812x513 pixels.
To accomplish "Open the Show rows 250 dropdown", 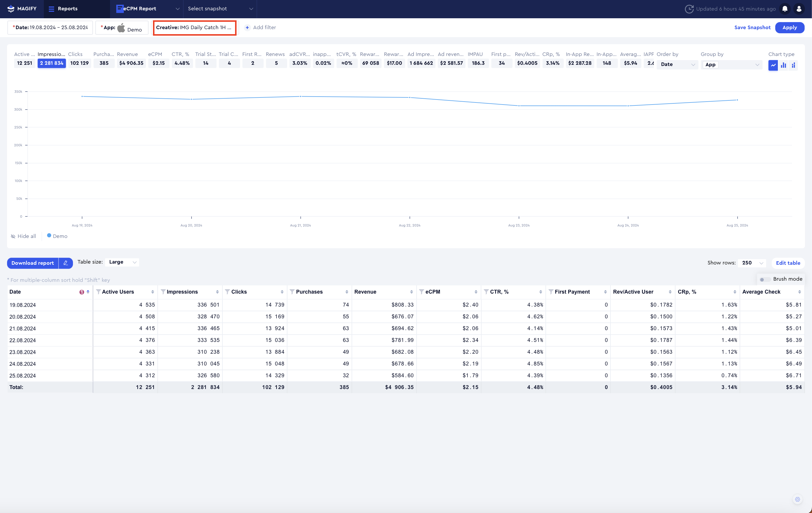I will point(752,263).
